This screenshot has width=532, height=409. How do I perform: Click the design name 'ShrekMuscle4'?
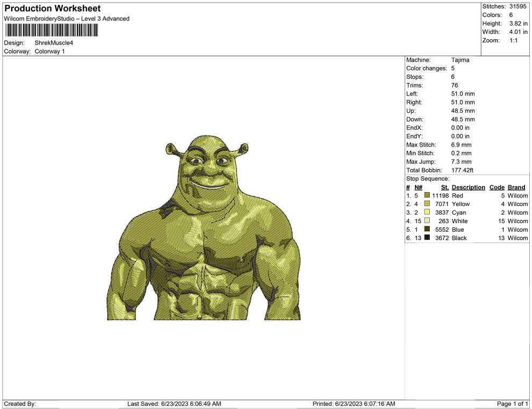click(x=54, y=43)
